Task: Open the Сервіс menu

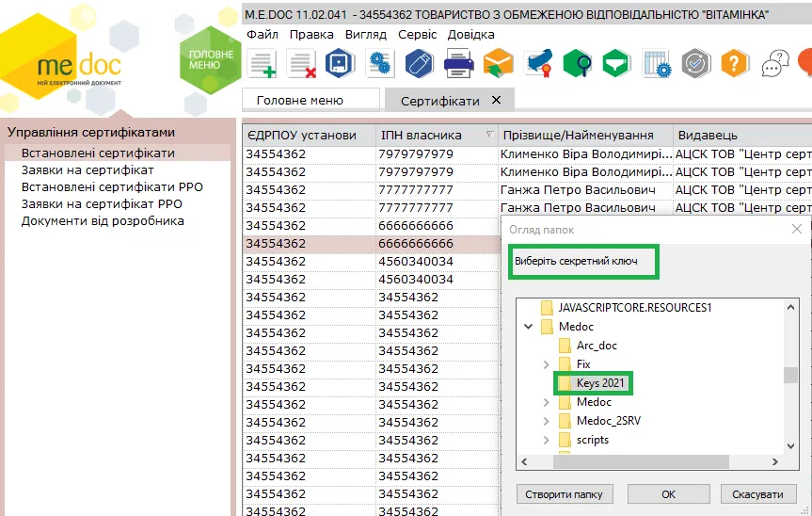Action: point(418,35)
